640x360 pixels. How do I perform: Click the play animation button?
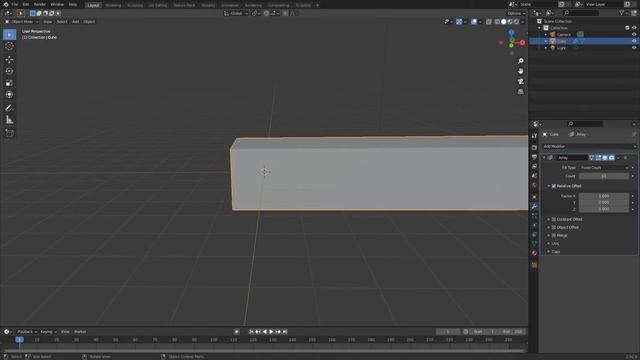point(271,332)
